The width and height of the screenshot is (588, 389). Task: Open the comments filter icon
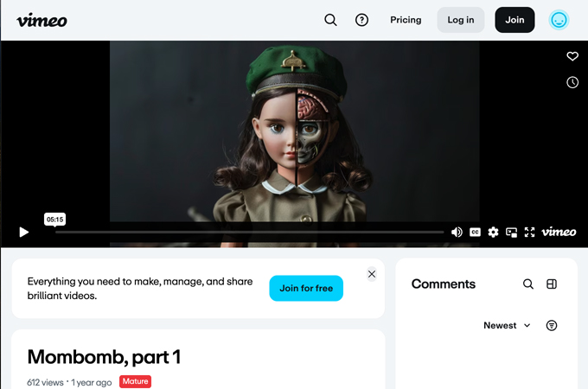click(552, 325)
